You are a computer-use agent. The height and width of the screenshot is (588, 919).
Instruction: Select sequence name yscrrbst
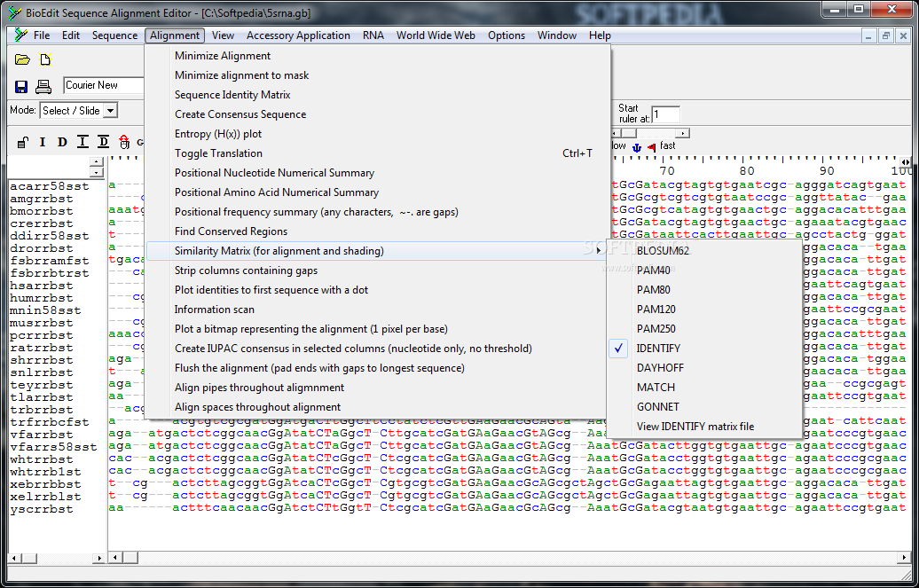tap(42, 509)
